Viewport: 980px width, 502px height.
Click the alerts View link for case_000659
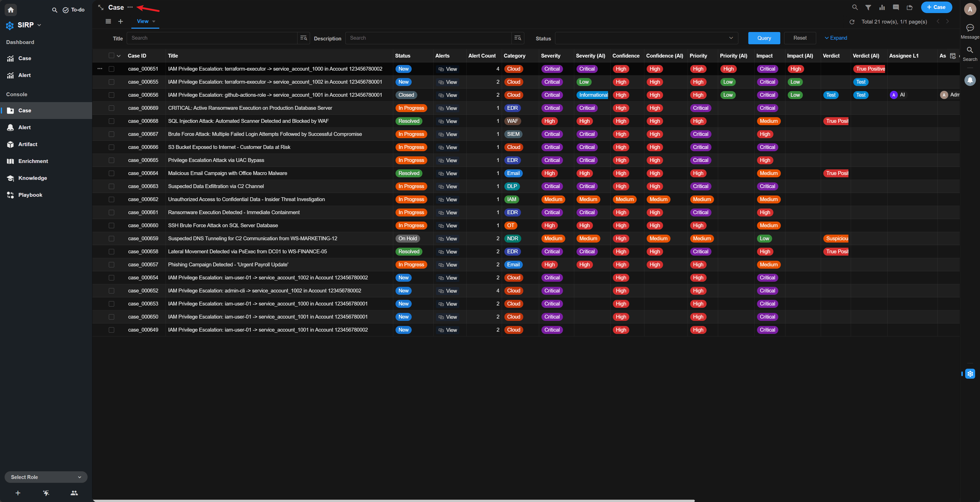[x=448, y=239]
